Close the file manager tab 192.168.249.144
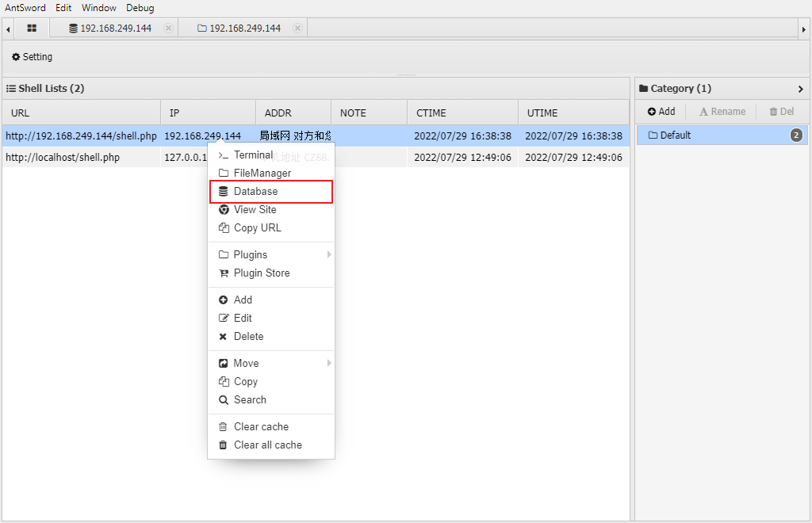 point(297,28)
